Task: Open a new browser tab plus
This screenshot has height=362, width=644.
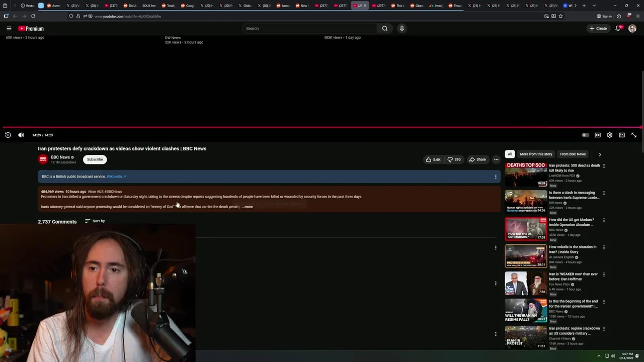Action: pyautogui.click(x=584, y=6)
